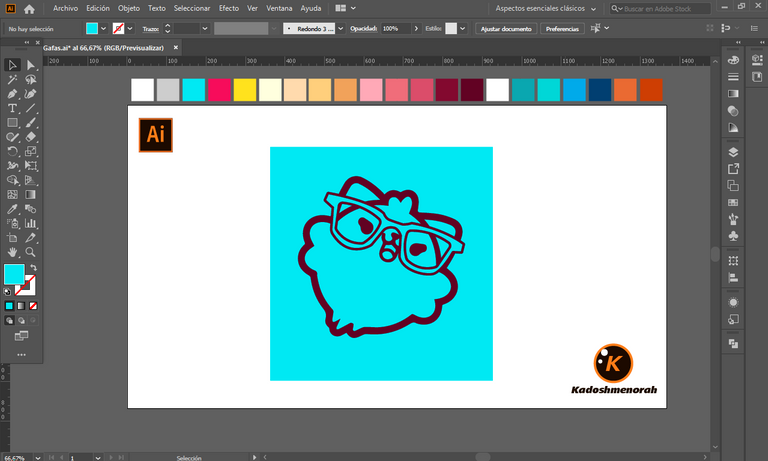This screenshot has width=768, height=461.
Task: Select the Slice tool
Action: [30, 238]
